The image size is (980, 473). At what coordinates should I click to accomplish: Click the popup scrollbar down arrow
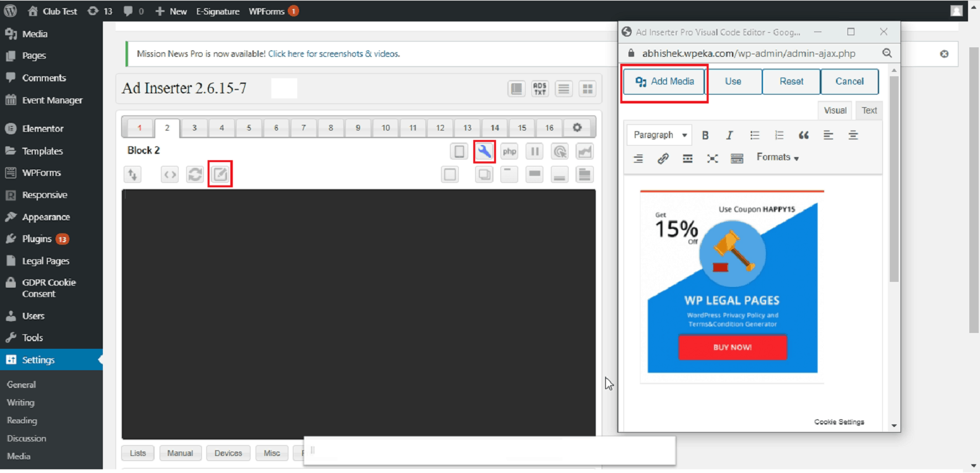(x=894, y=426)
